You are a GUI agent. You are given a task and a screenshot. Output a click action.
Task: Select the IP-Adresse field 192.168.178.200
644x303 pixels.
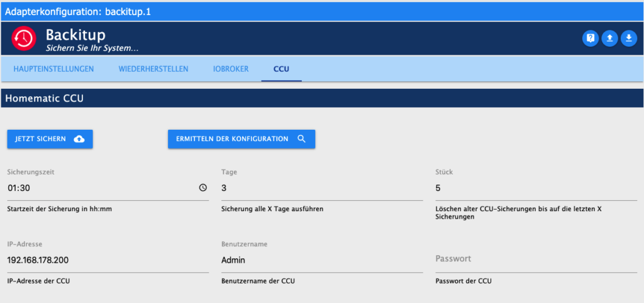pyautogui.click(x=108, y=260)
